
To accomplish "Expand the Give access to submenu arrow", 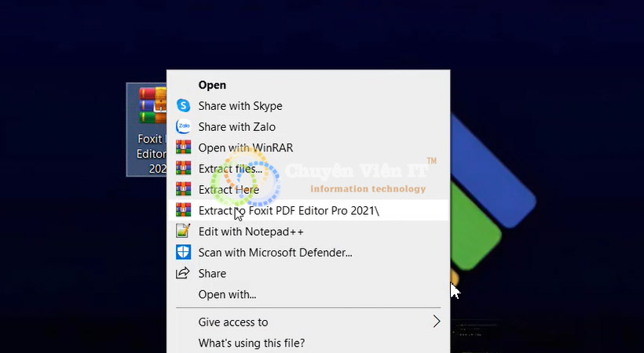I will pyautogui.click(x=437, y=322).
